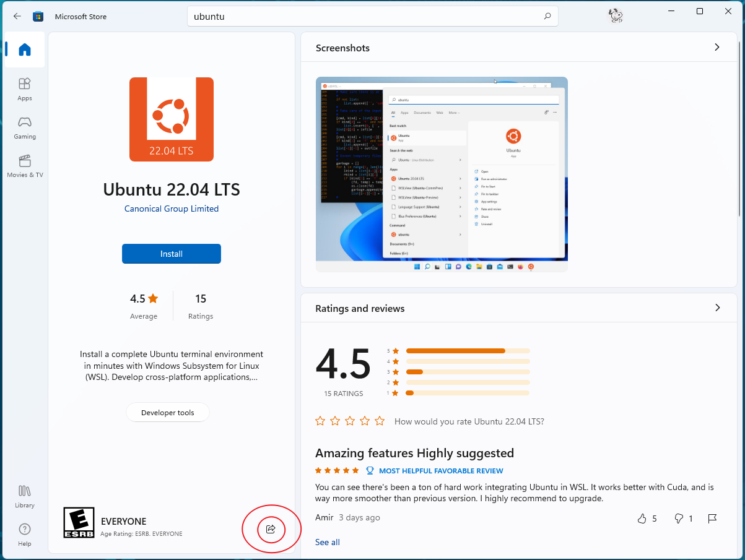Switch to the Apps tab
The image size is (745, 560).
click(x=25, y=89)
